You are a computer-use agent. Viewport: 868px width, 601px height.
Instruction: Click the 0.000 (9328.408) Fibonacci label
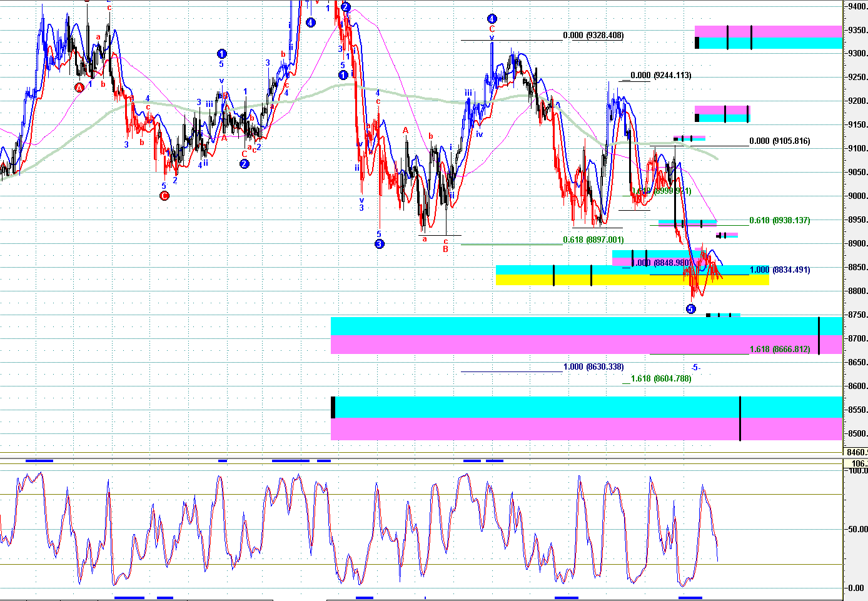click(x=593, y=36)
